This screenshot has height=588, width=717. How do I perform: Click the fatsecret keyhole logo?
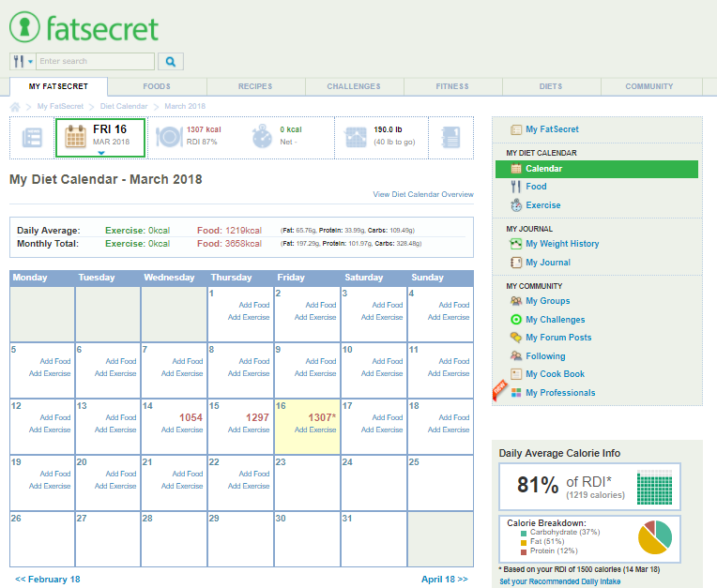pyautogui.click(x=24, y=27)
